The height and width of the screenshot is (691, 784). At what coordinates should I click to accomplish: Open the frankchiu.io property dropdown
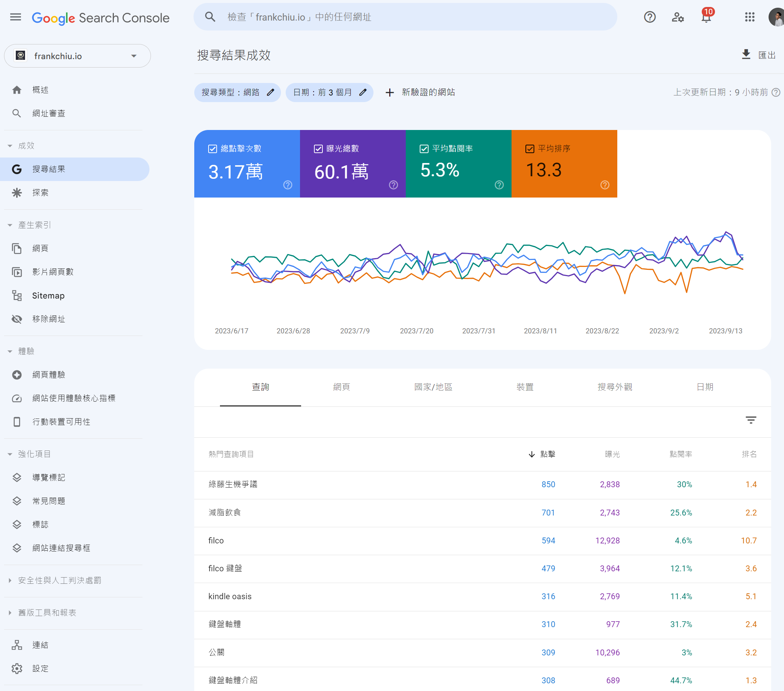point(77,56)
